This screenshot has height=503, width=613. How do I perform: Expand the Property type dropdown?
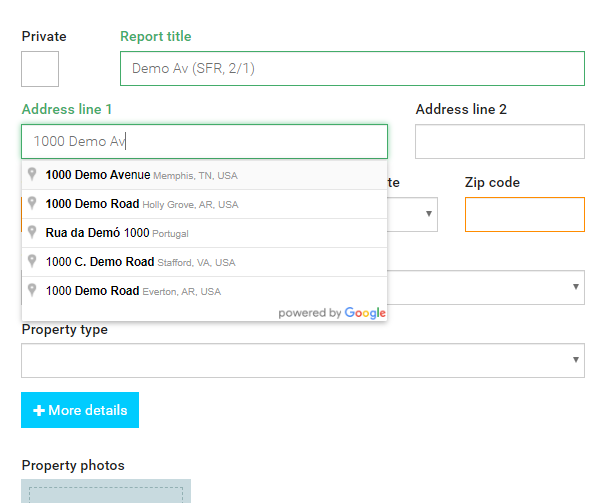click(303, 360)
